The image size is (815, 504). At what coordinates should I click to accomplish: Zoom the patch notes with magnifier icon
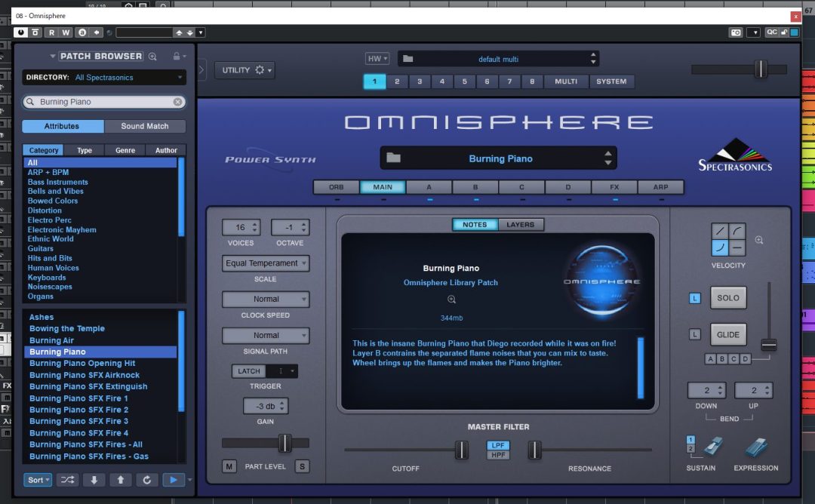point(452,300)
